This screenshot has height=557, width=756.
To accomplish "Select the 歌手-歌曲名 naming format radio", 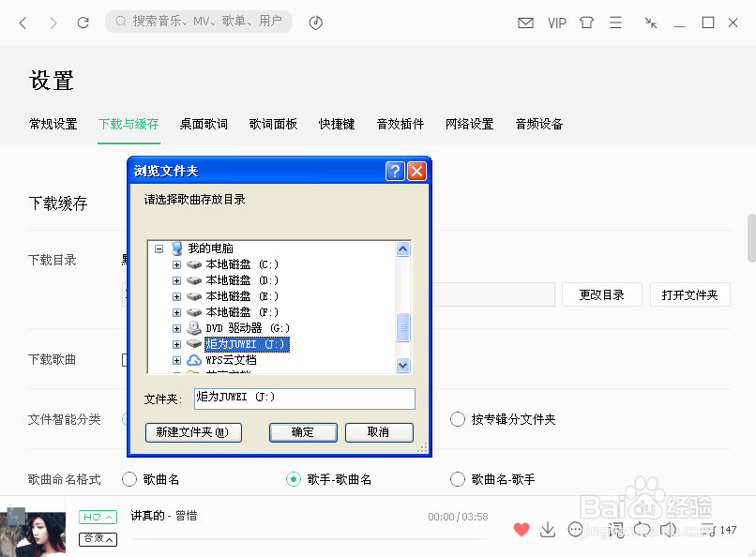I will (x=294, y=479).
